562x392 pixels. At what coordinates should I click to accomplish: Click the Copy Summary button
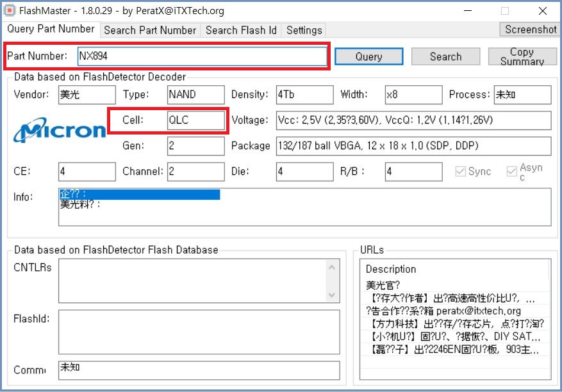pyautogui.click(x=522, y=56)
